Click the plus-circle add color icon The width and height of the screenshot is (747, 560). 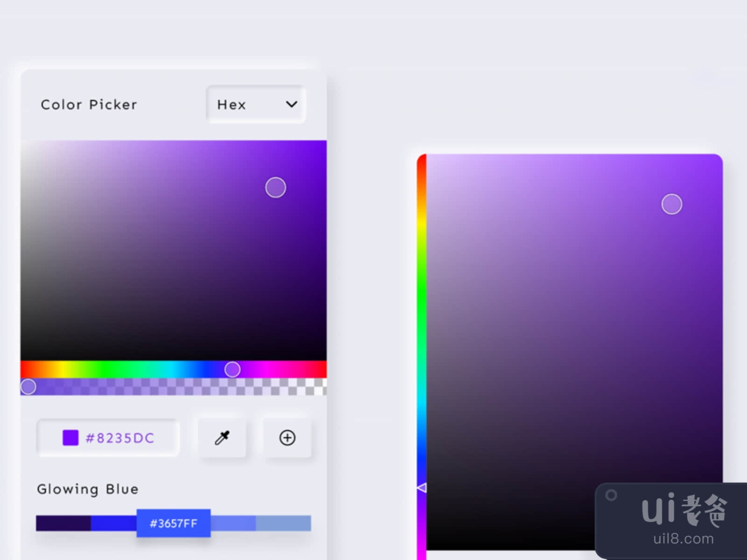[287, 438]
